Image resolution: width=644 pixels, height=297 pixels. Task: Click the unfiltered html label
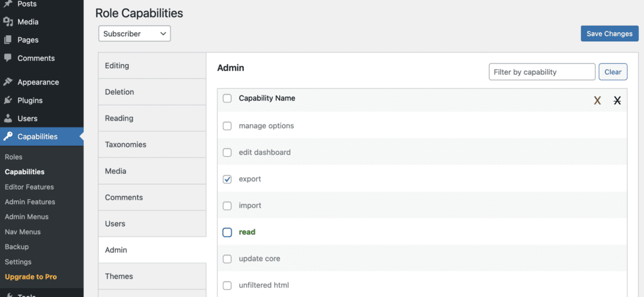(264, 285)
